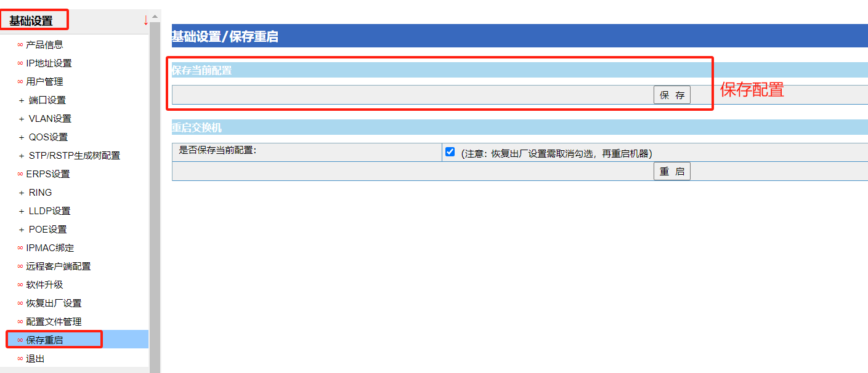
Task: Select 配置文件管理 from the sidebar
Action: 54,321
